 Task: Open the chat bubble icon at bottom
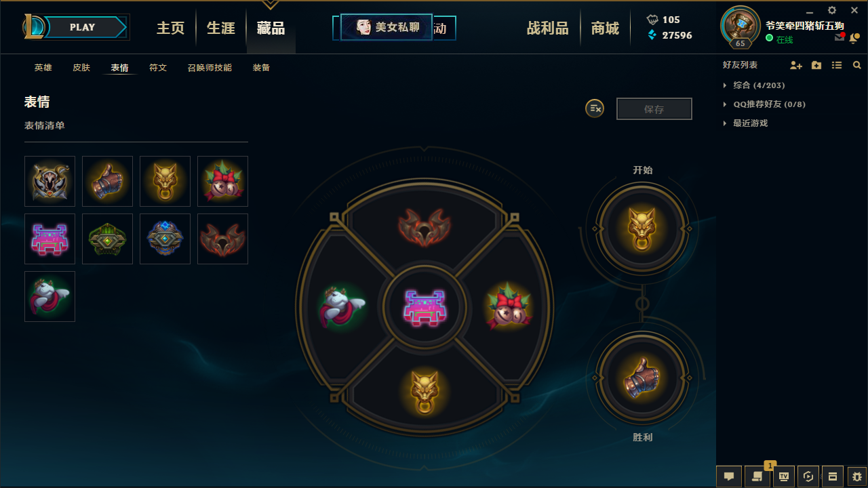(x=729, y=476)
